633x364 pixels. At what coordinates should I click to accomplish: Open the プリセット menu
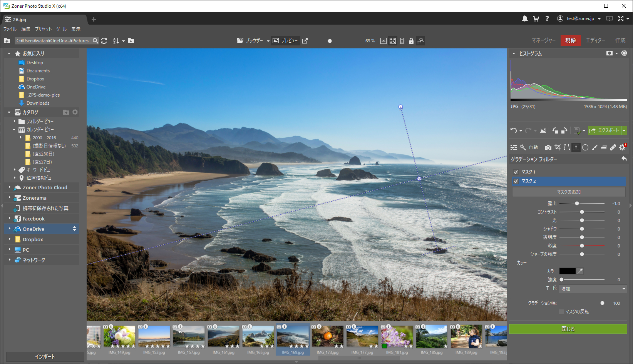click(43, 29)
